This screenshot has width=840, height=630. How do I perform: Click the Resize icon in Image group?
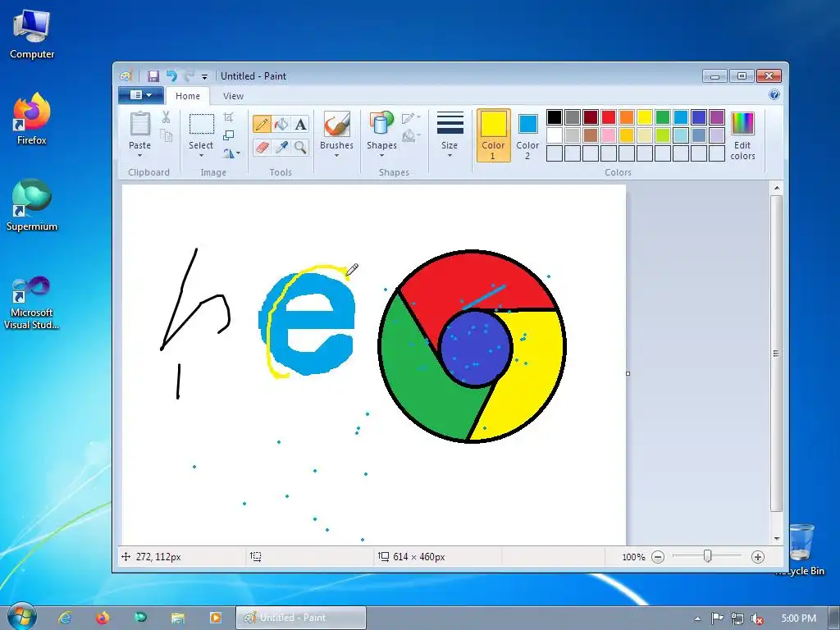click(228, 135)
